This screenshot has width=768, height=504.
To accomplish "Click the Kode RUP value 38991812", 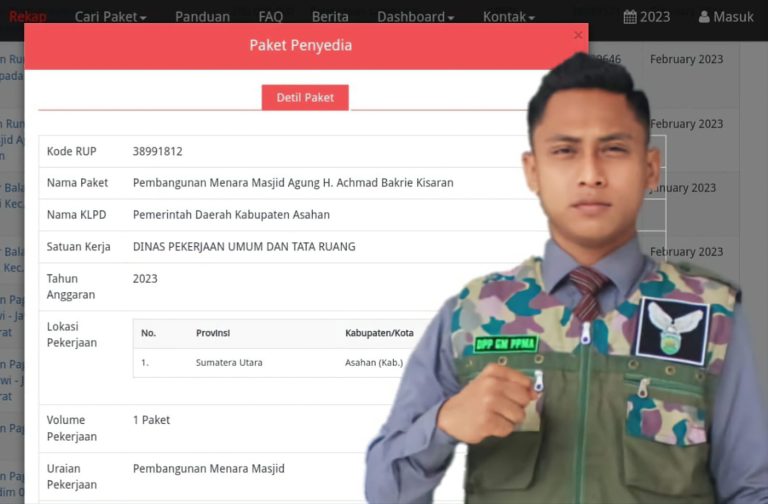I will [157, 152].
